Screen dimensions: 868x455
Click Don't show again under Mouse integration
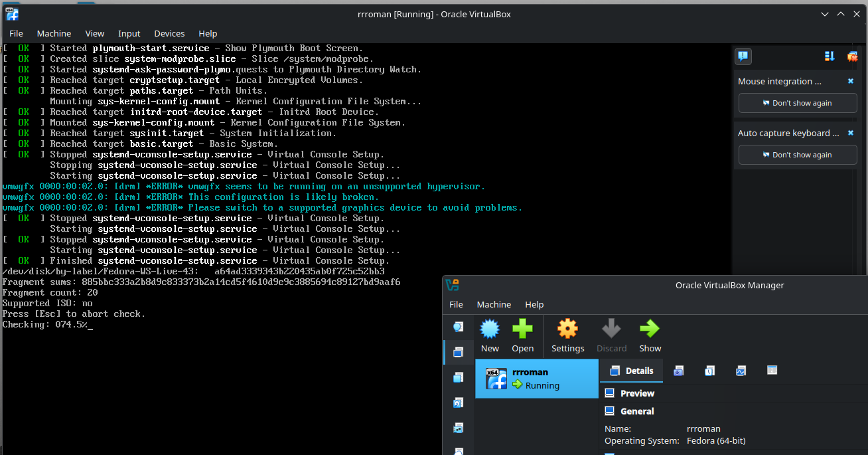(x=798, y=103)
